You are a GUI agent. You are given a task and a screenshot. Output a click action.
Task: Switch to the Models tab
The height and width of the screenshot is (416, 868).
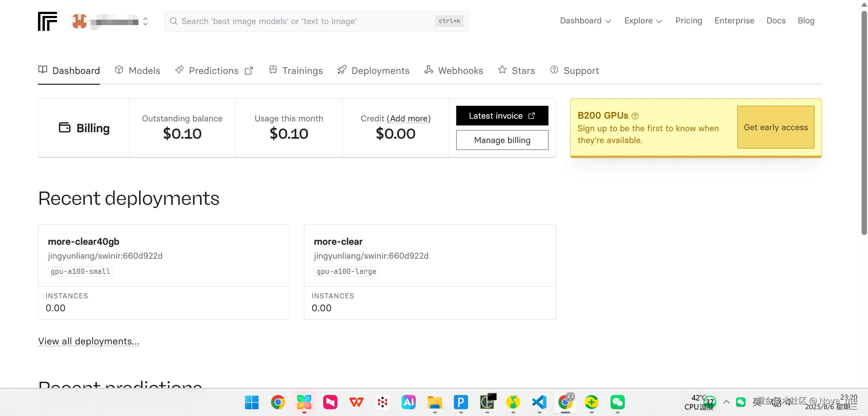(x=138, y=71)
